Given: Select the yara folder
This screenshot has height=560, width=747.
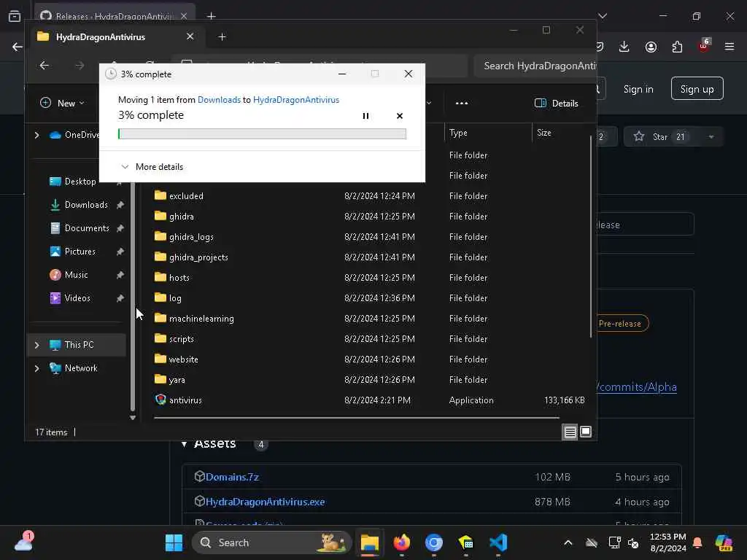Looking at the screenshot, I should tap(169, 380).
